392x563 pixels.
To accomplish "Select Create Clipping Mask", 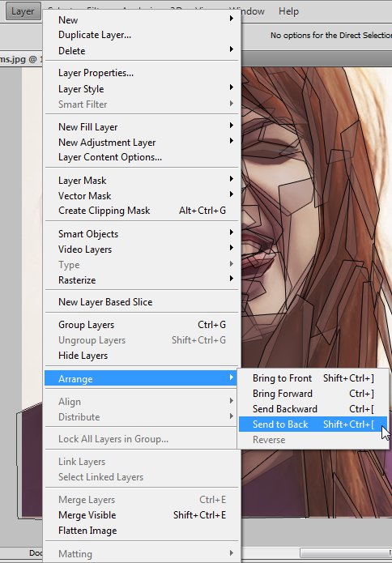I will [x=142, y=211].
